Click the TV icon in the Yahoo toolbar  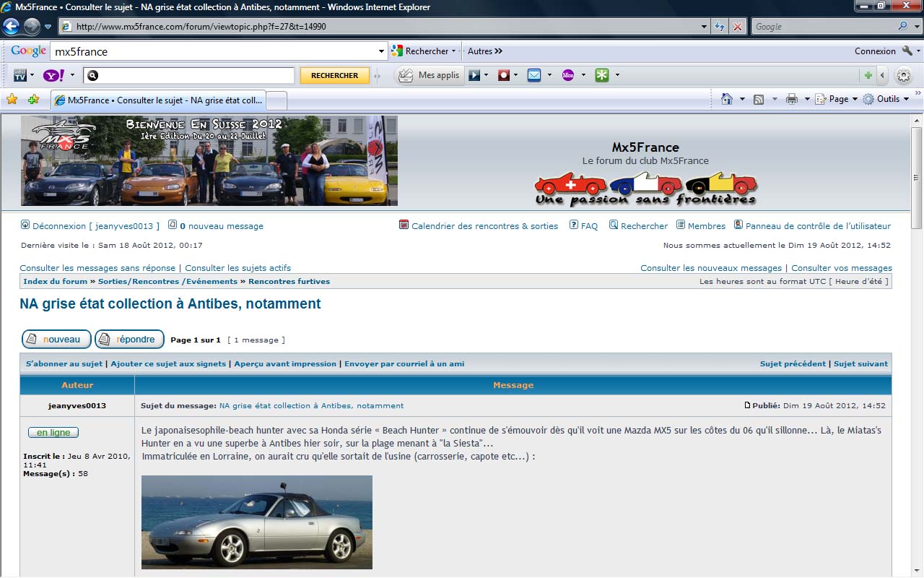click(x=20, y=75)
